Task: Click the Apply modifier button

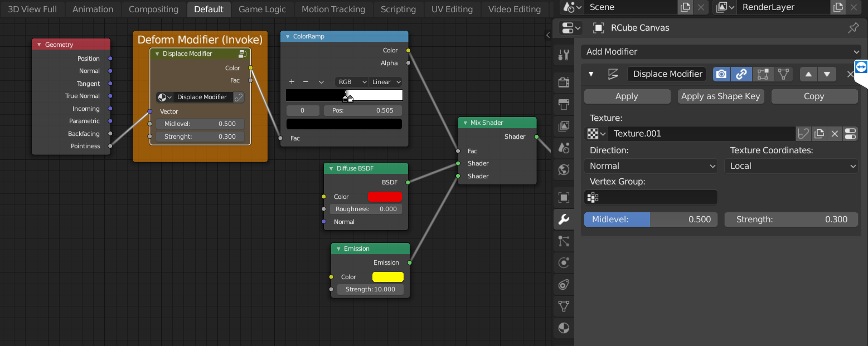Action: click(627, 96)
